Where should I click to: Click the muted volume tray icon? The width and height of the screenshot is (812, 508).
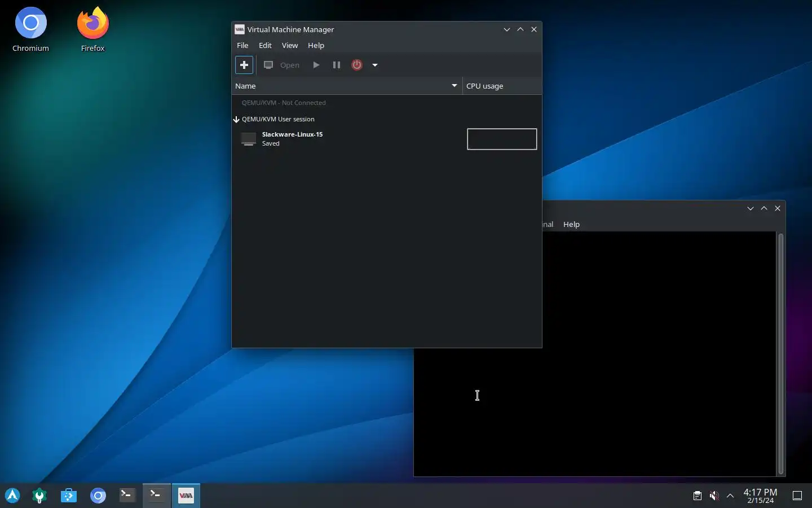pos(714,496)
